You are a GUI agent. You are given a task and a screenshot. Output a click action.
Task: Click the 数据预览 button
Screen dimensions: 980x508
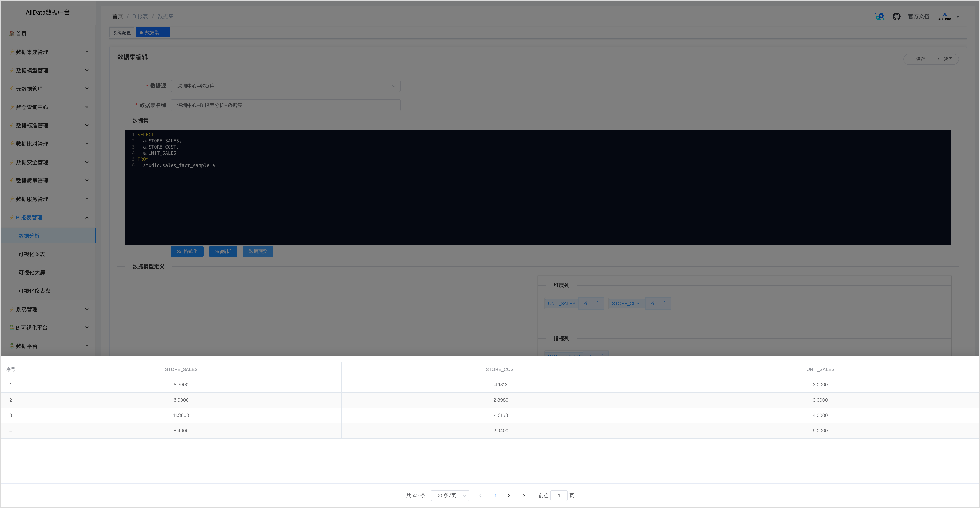coord(258,251)
